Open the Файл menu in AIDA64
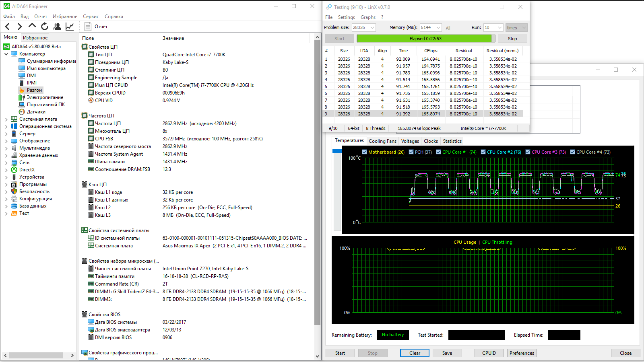Image resolution: width=644 pixels, height=362 pixels. click(9, 16)
